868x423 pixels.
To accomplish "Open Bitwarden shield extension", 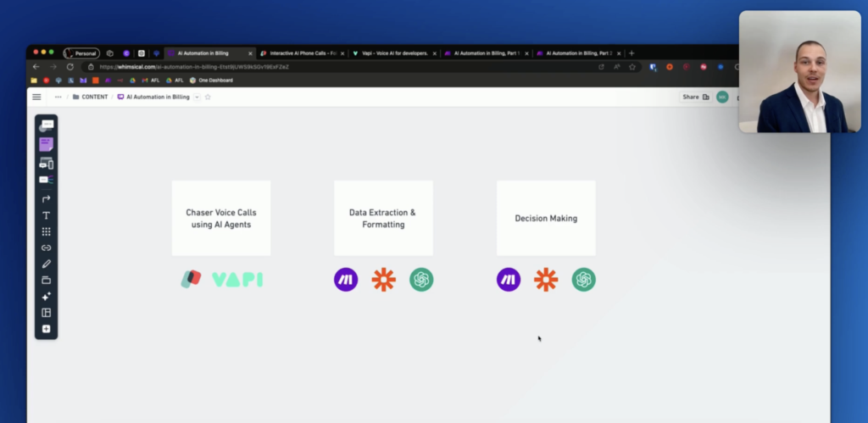I will (654, 66).
